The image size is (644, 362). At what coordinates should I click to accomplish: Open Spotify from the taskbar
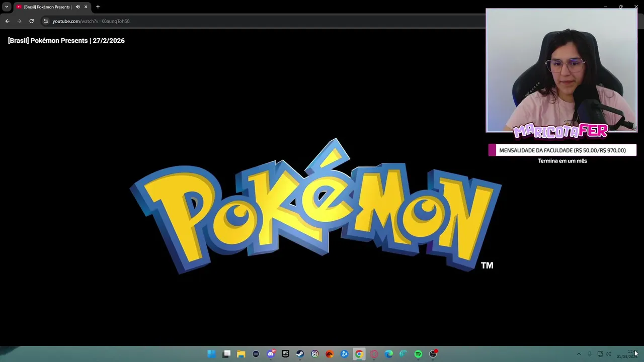click(418, 354)
